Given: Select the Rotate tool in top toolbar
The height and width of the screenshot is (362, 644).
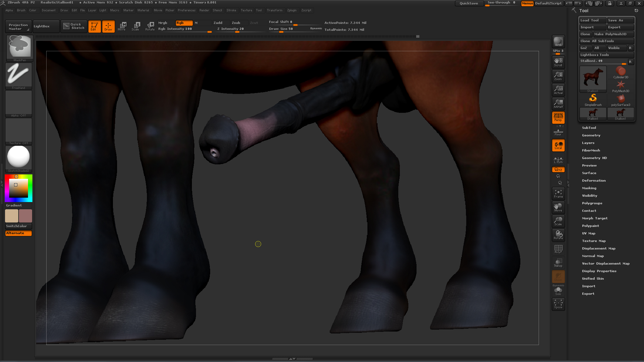Looking at the screenshot, I should pos(150,26).
